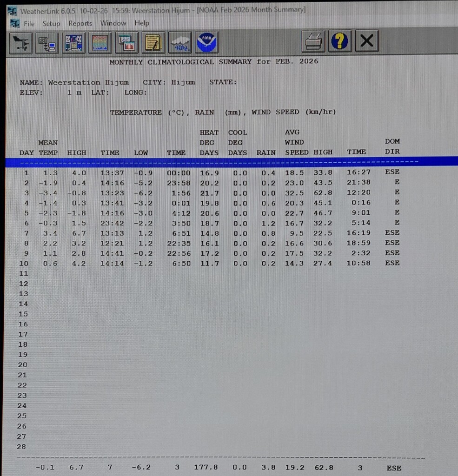Click the MONTHLY CLIMATOLOGICAL SUMMARY heading
The height and width of the screenshot is (476, 458).
click(213, 62)
